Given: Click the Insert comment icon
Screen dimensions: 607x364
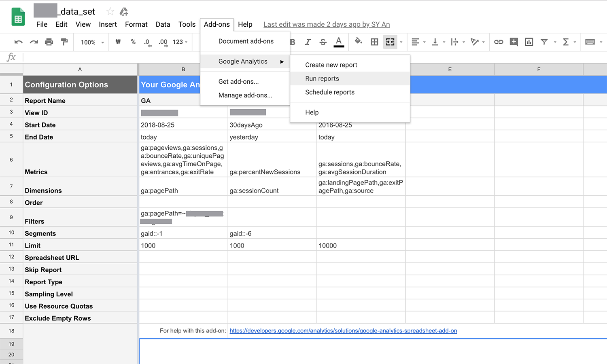Looking at the screenshot, I should 514,42.
